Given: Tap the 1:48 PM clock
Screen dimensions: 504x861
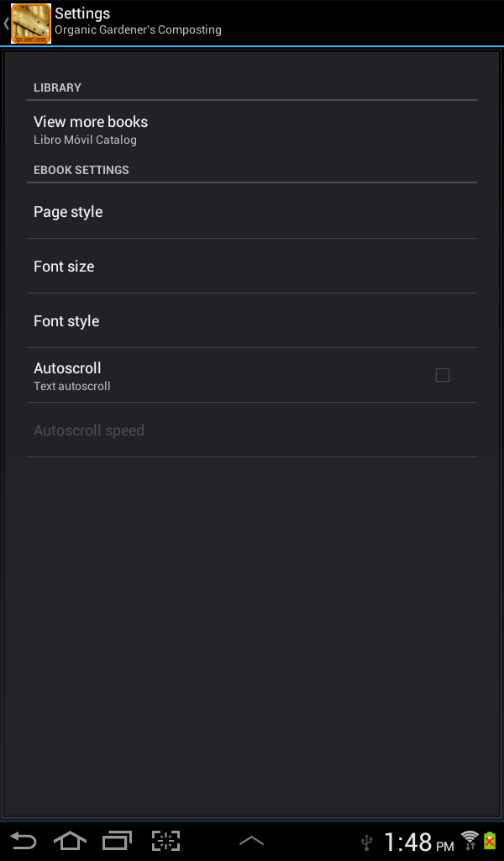Looking at the screenshot, I should 418,842.
